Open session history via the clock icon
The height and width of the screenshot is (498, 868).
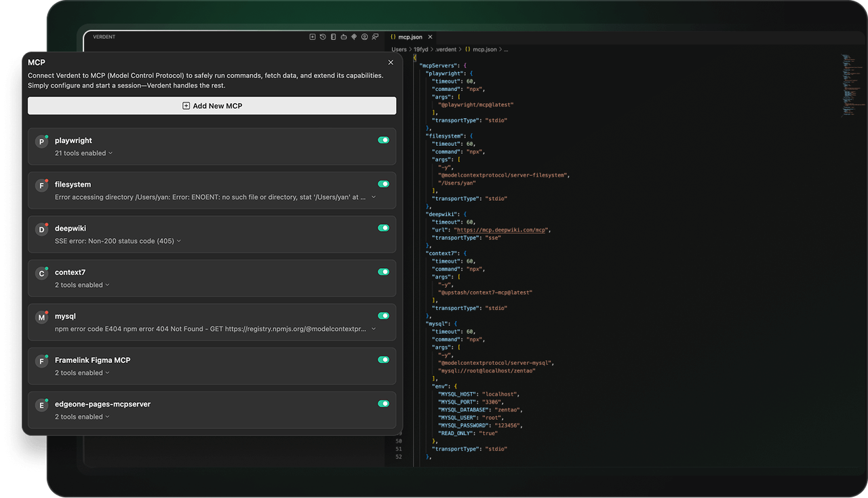[x=323, y=37]
